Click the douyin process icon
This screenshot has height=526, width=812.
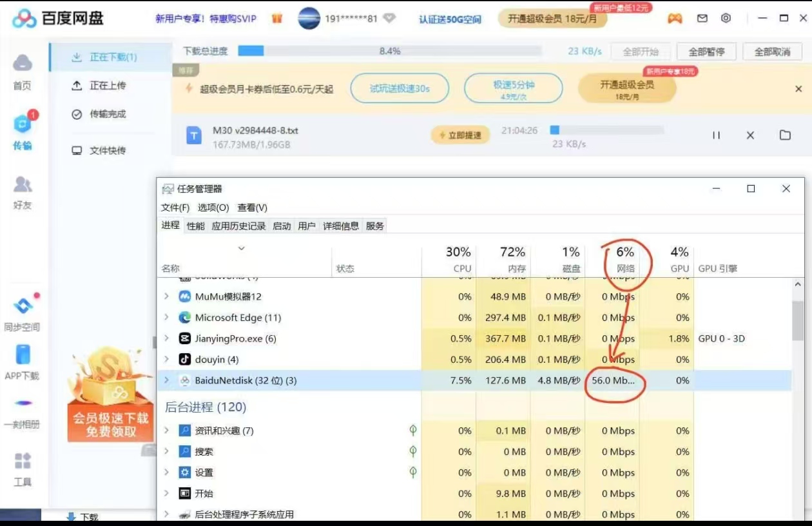[x=185, y=359]
